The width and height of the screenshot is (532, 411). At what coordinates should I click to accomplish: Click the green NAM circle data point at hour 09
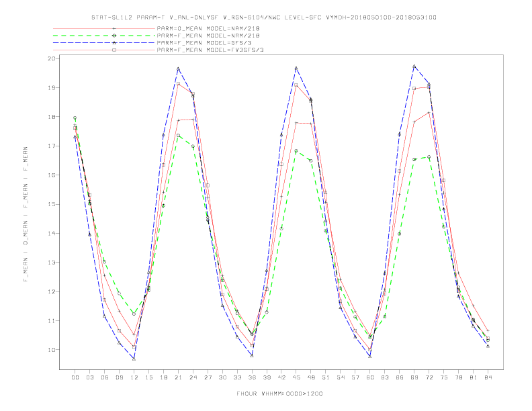click(119, 293)
